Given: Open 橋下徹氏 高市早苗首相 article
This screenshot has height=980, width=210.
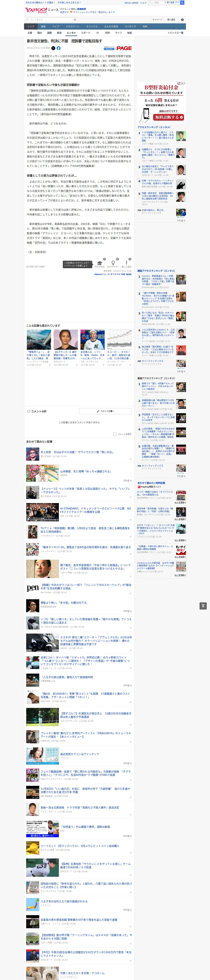Looking at the screenshot, I should [x=96, y=566].
